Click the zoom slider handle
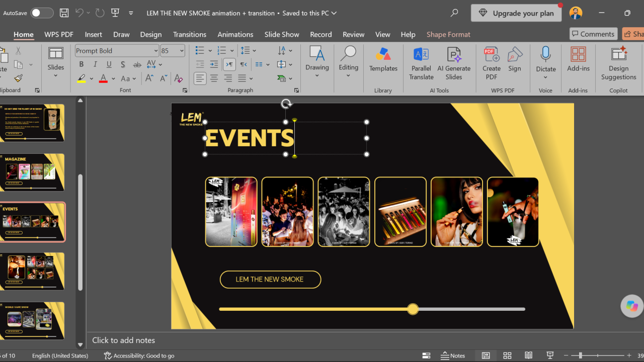This screenshot has height=362, width=644. pyautogui.click(x=580, y=355)
